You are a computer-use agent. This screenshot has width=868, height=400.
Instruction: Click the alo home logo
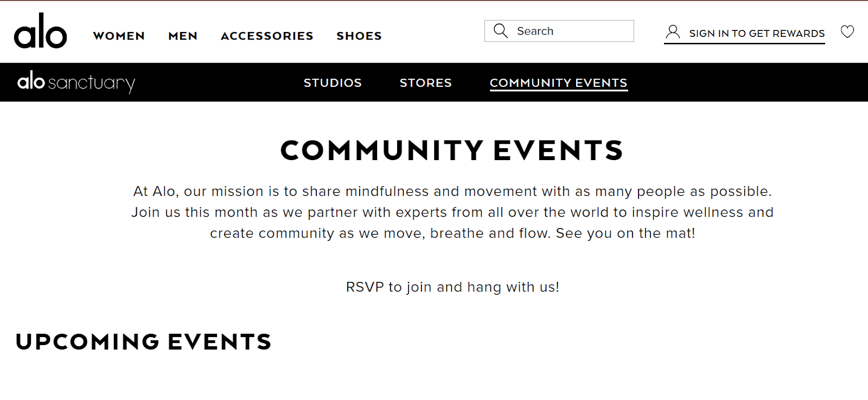41,31
